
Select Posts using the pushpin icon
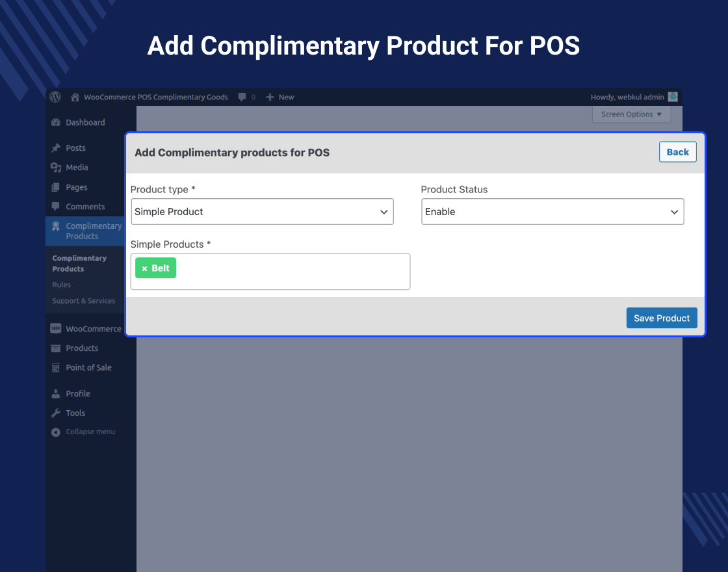55,148
